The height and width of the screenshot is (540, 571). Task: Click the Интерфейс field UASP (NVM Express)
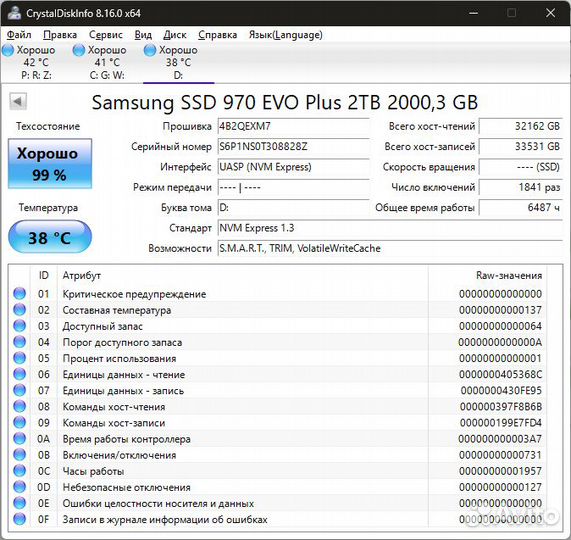point(294,167)
